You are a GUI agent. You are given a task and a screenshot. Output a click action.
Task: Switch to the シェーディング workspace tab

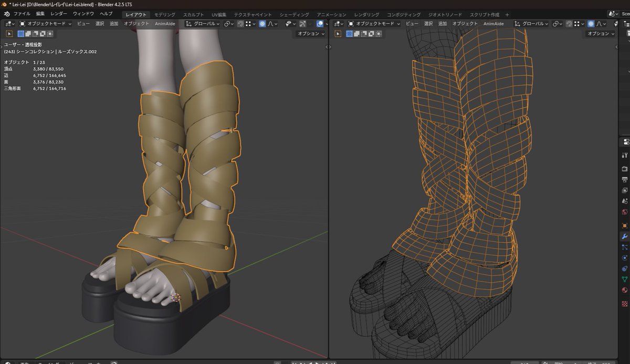pos(294,15)
